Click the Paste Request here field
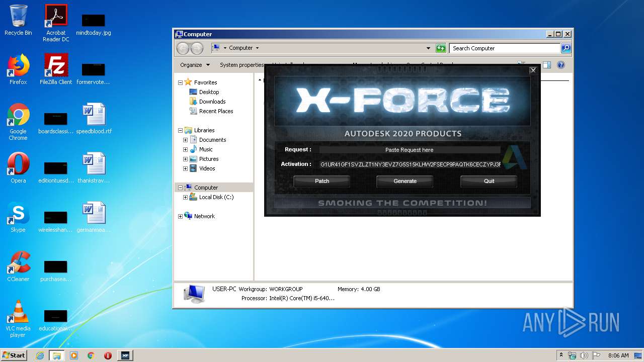 click(x=410, y=150)
